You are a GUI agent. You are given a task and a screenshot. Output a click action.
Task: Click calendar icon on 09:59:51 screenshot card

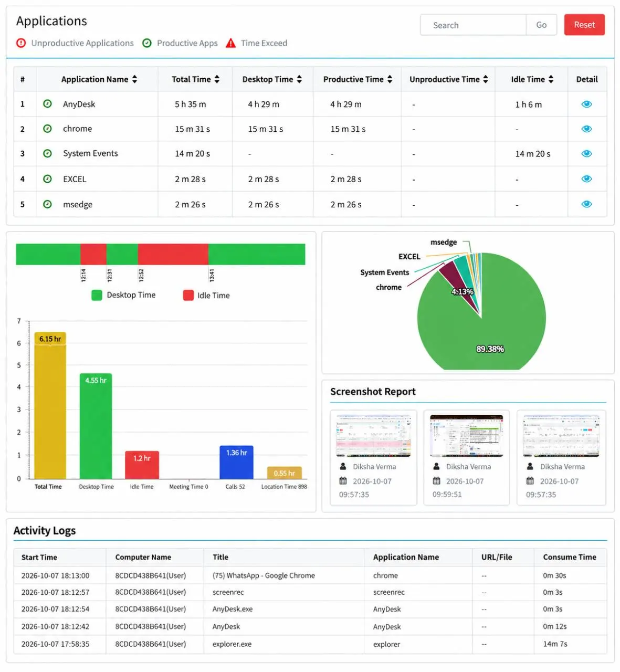point(436,481)
